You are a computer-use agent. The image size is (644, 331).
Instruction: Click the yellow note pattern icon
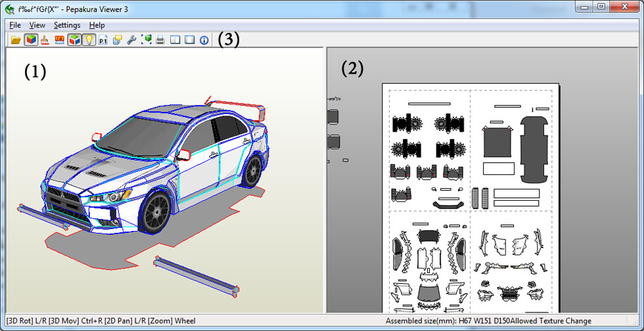[x=117, y=40]
